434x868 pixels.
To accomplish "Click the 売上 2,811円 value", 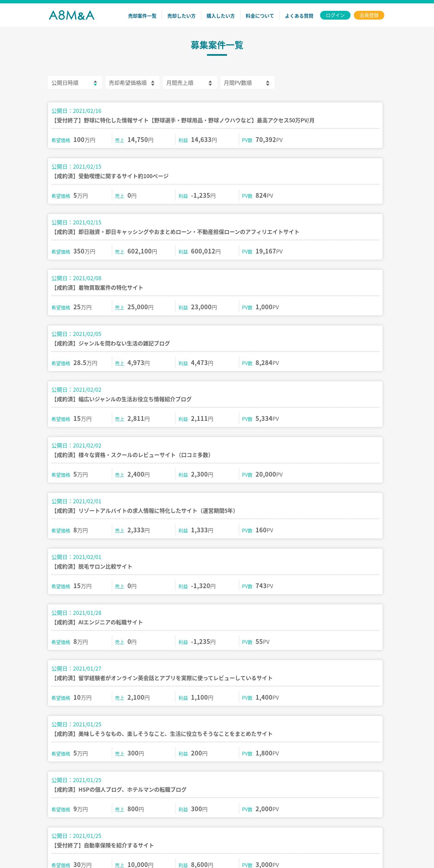I will pos(132,419).
